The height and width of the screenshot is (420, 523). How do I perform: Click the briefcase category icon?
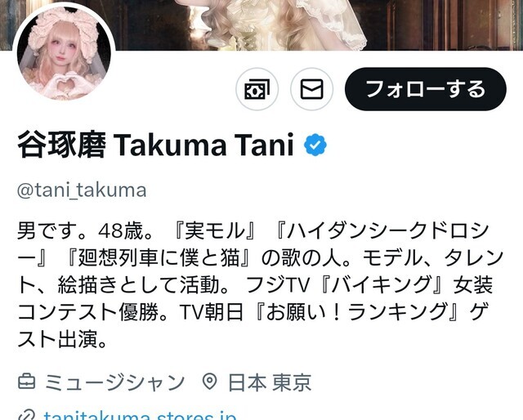[26, 382]
